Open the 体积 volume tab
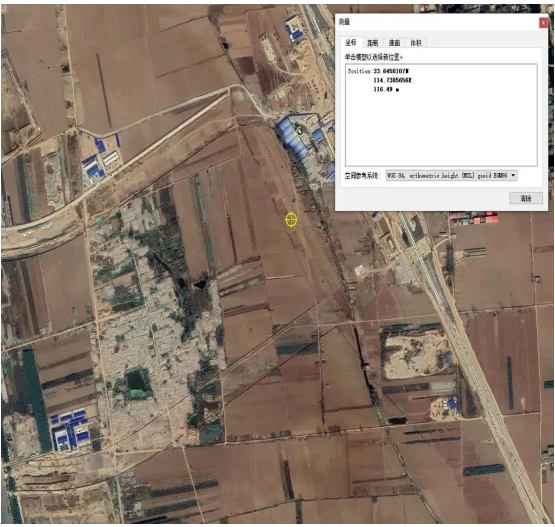Screen dimensions: 555x527 pyautogui.click(x=416, y=43)
